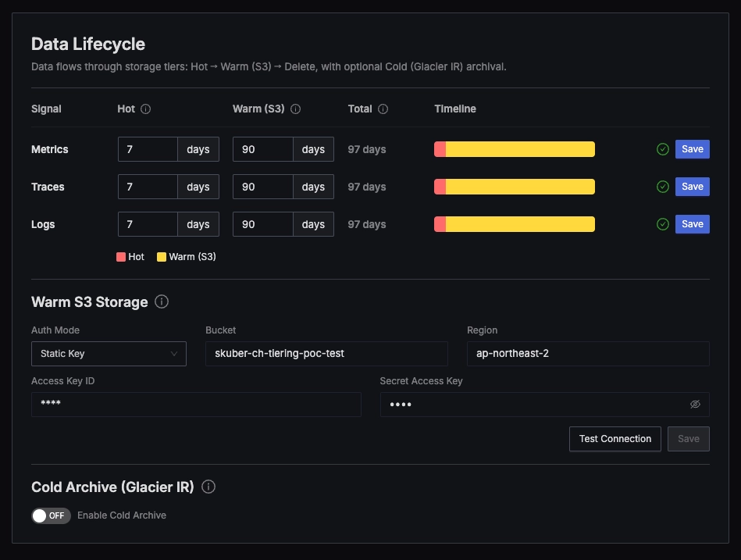Click the Secret Access Key field
This screenshot has height=560, width=741.
[x=544, y=405]
